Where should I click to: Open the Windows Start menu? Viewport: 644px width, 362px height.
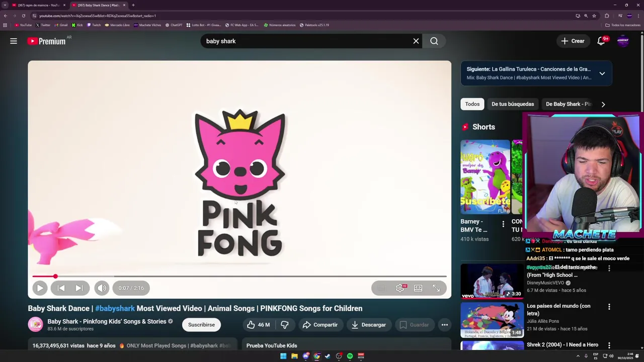pos(283,356)
